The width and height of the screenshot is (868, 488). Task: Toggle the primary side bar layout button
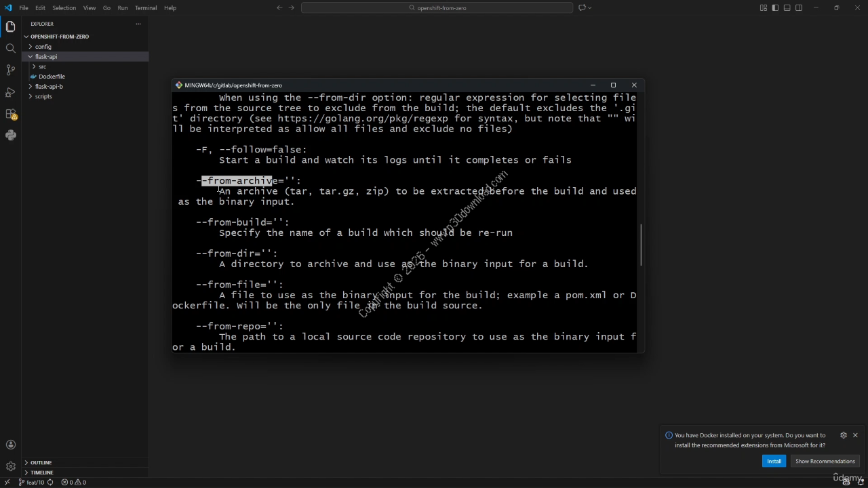(775, 8)
